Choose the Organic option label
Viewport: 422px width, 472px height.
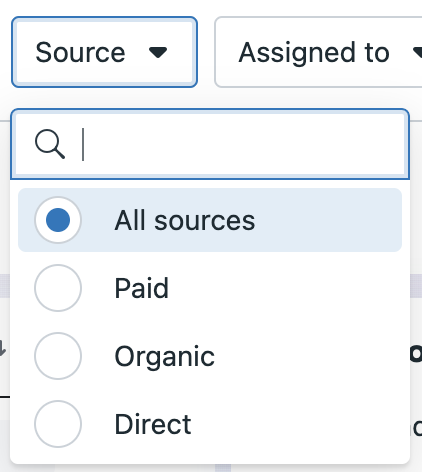(x=165, y=357)
